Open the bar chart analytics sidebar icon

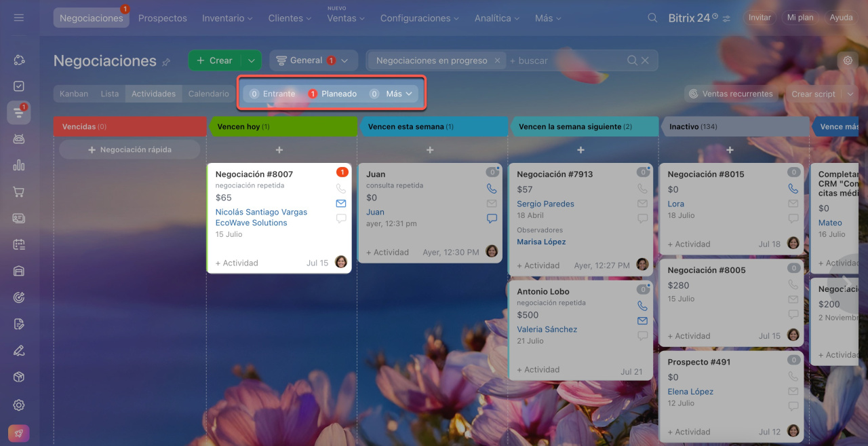click(x=19, y=165)
